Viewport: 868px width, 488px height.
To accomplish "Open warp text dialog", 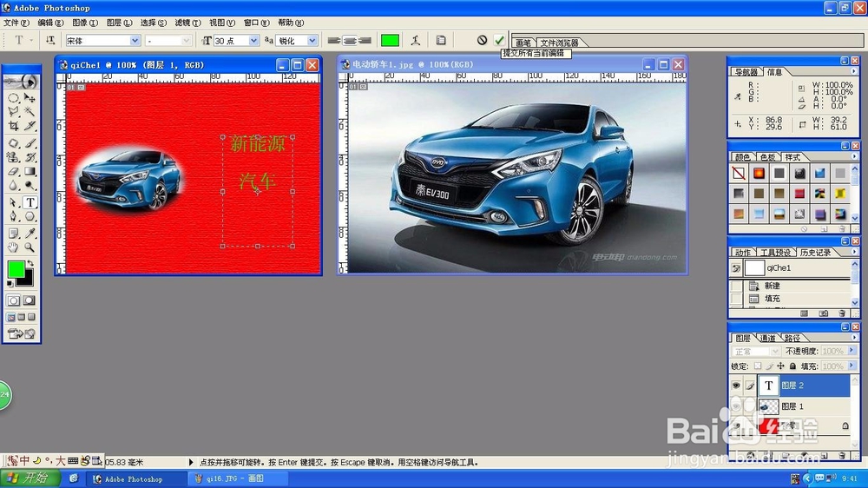I will (x=416, y=41).
